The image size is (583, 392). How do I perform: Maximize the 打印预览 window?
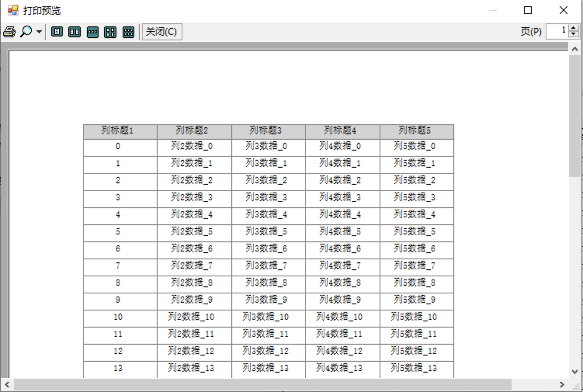click(528, 10)
